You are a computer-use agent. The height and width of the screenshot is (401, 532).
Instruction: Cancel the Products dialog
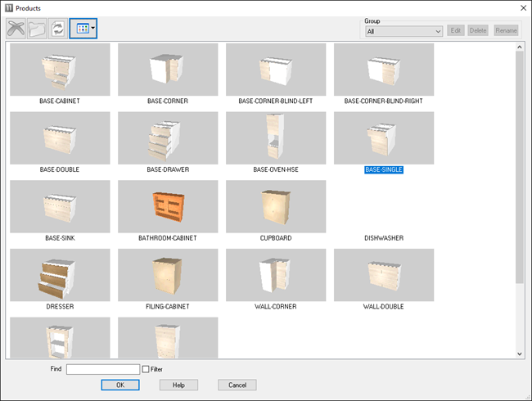point(237,385)
